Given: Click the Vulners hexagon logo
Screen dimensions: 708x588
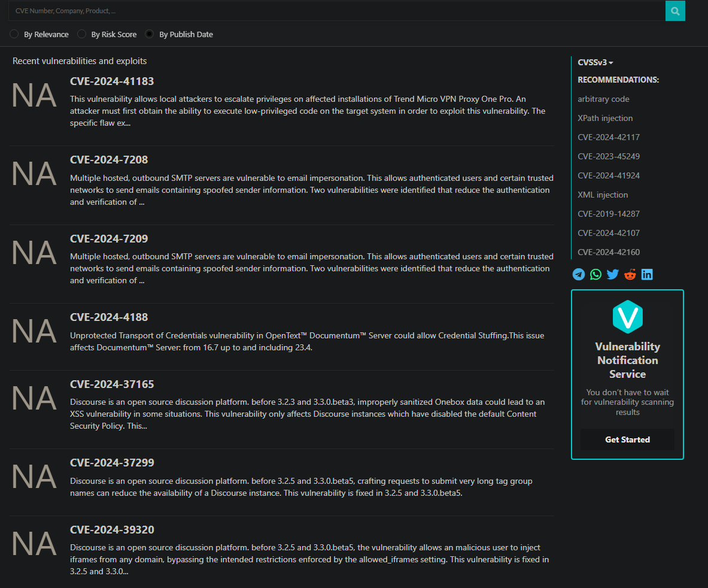Looking at the screenshot, I should pyautogui.click(x=627, y=317).
